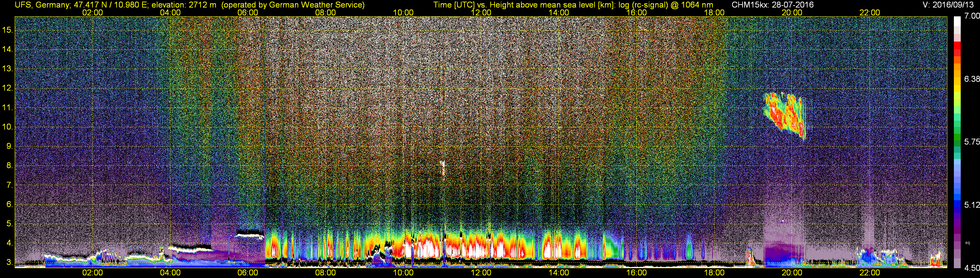Click the high cirrus cloud near 20:00
The image size is (980, 278).
point(785,116)
